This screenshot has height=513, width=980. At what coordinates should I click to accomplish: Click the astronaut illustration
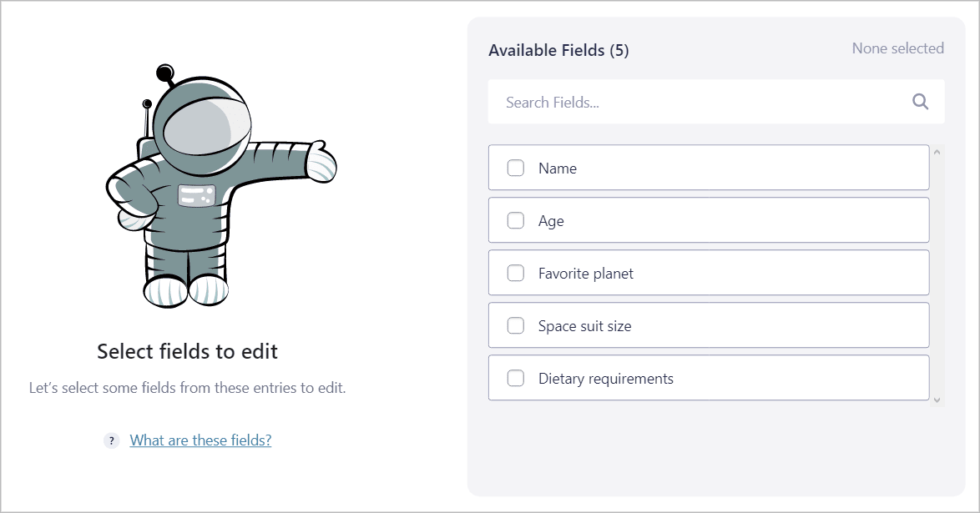(x=221, y=185)
